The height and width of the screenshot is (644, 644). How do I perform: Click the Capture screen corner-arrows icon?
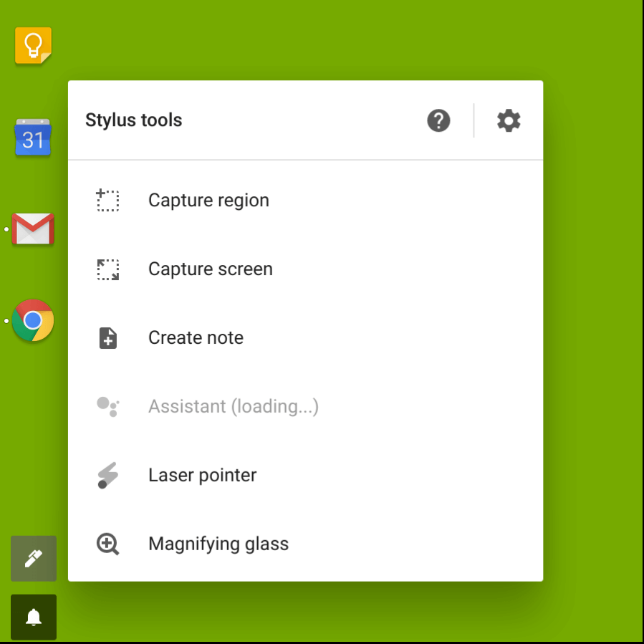tap(108, 269)
